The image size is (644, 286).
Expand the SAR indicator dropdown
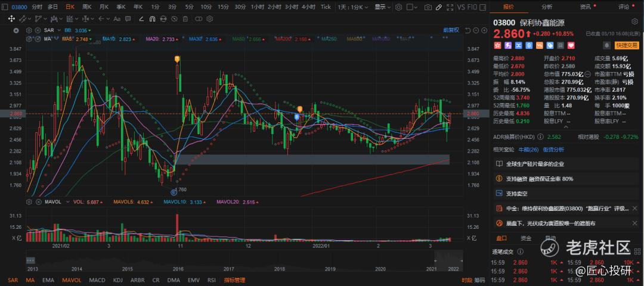click(59, 30)
